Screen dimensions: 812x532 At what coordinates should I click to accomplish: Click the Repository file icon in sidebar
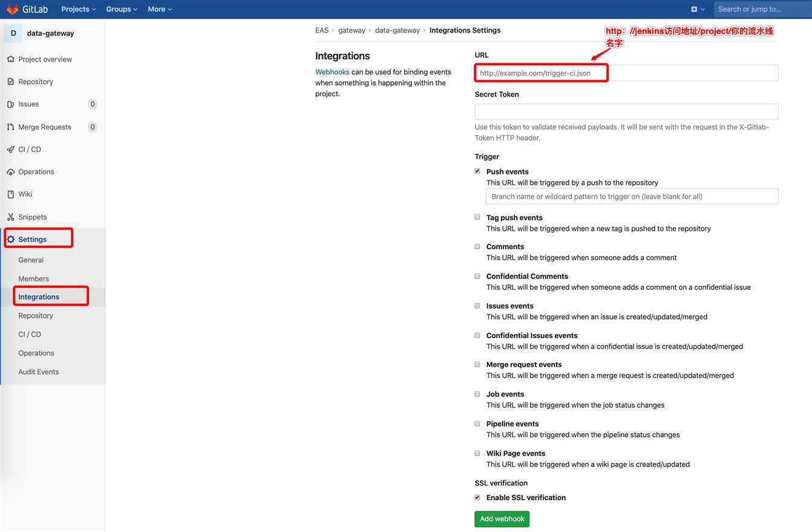point(10,82)
